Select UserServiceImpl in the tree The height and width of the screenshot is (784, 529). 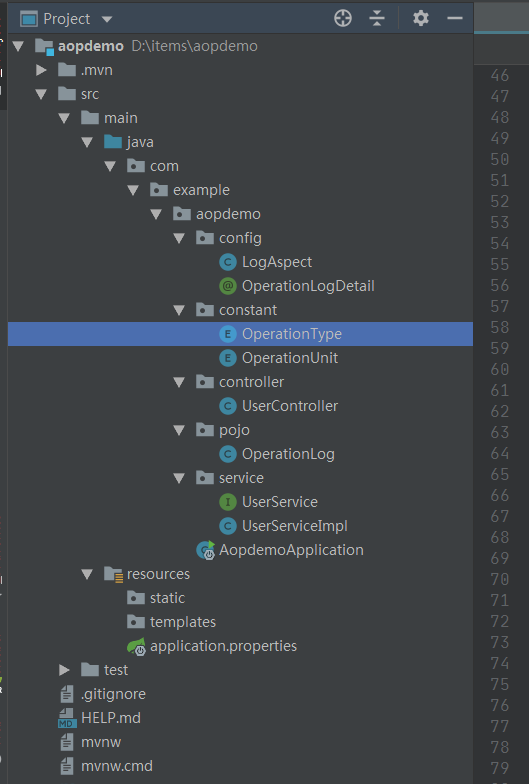(295, 526)
